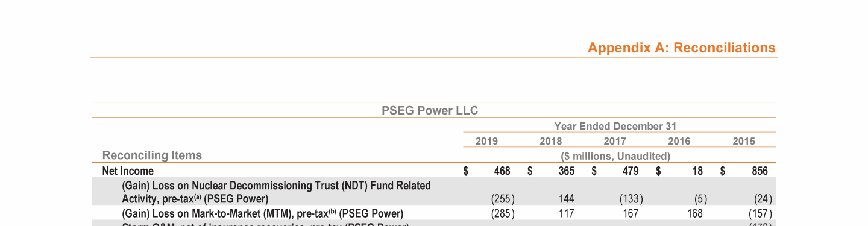Select the 2018 NDT value 144
Viewport: 868px width, 226px height.
(x=566, y=198)
